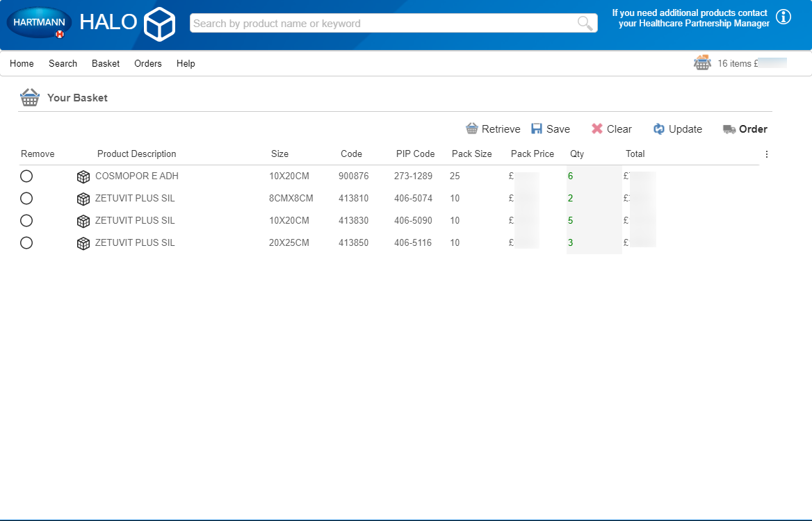Screen dimensions: 812x521
Task: Open the table column options menu (three dots)
Action: (766, 154)
